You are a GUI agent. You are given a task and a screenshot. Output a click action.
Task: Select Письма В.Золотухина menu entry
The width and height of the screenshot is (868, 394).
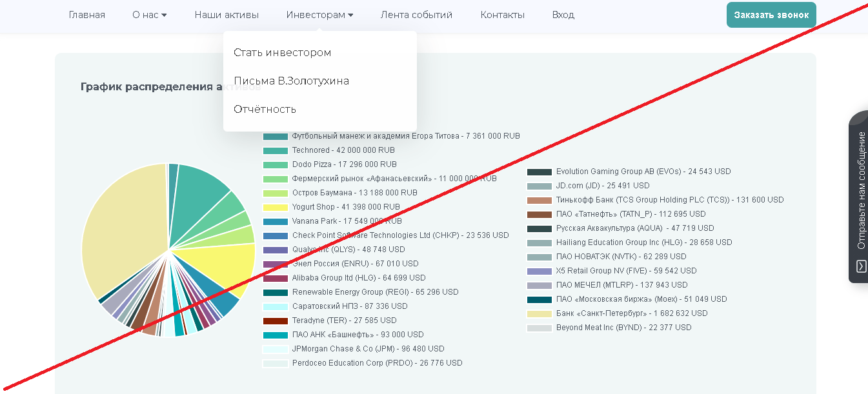coord(291,81)
